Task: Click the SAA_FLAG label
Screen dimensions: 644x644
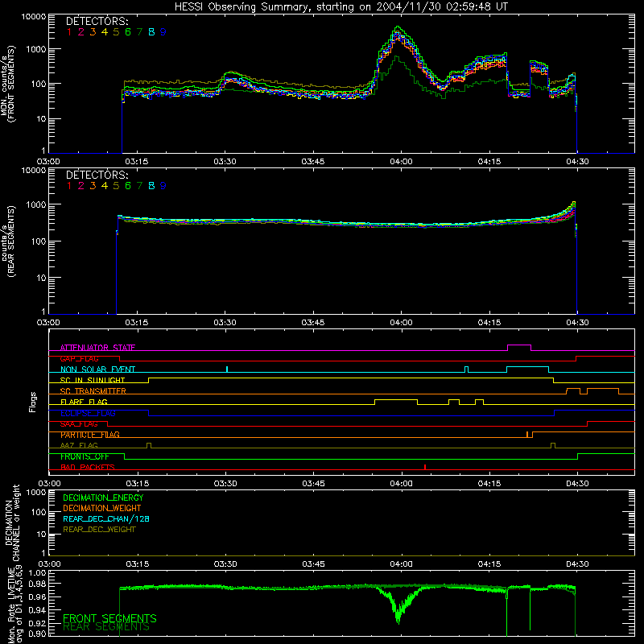Action: [x=79, y=424]
